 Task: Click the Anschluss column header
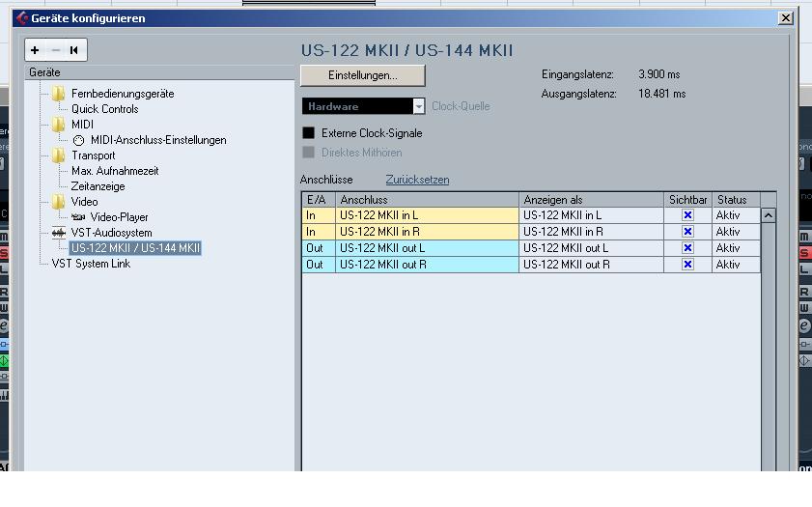tap(427, 200)
